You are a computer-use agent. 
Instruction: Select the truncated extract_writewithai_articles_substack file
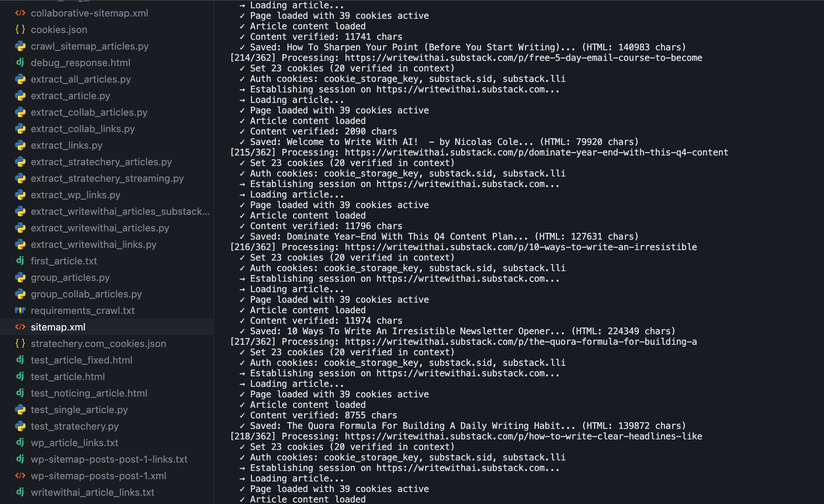[x=120, y=211]
